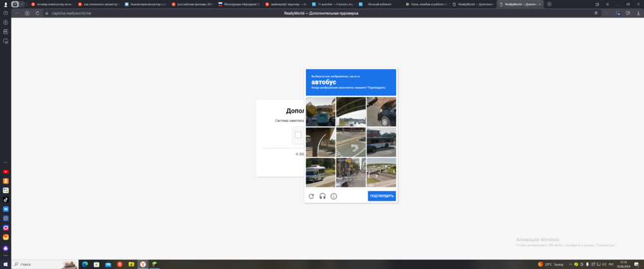Launch Microsoft Edge from the taskbar
This screenshot has height=269, width=644.
point(85,264)
